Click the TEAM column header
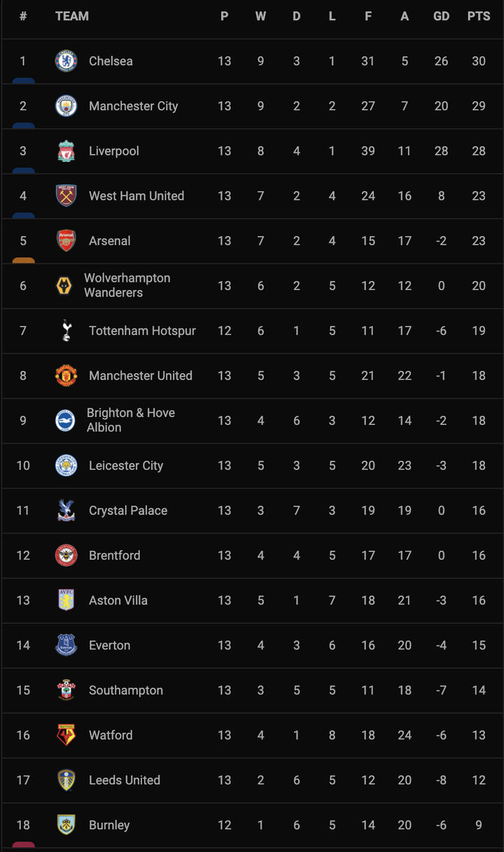The height and width of the screenshot is (852, 504). click(x=72, y=16)
